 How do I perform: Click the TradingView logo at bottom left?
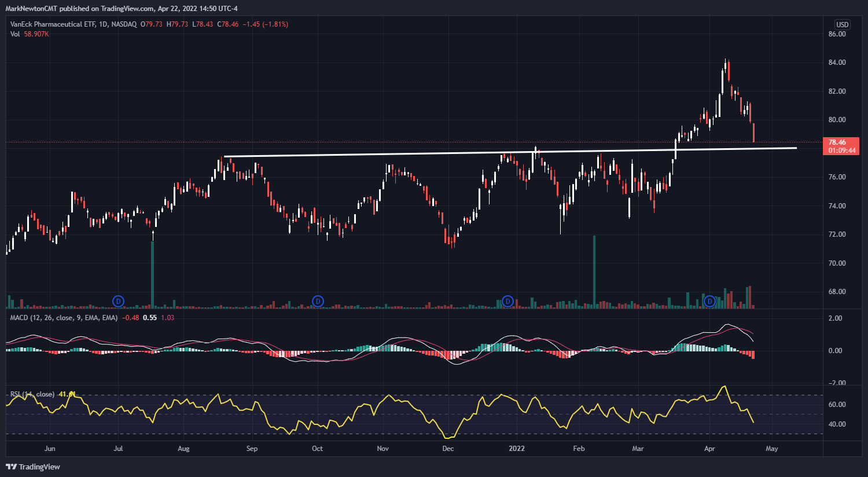(x=33, y=467)
